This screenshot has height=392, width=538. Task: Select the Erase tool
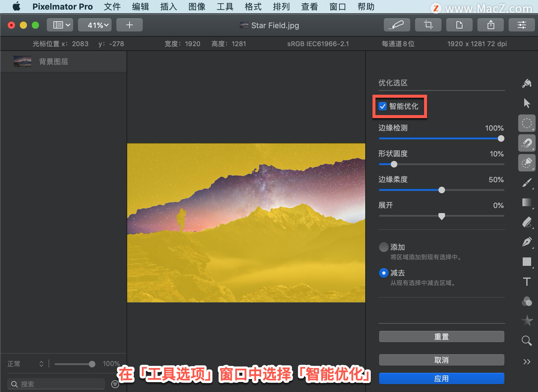click(x=527, y=222)
